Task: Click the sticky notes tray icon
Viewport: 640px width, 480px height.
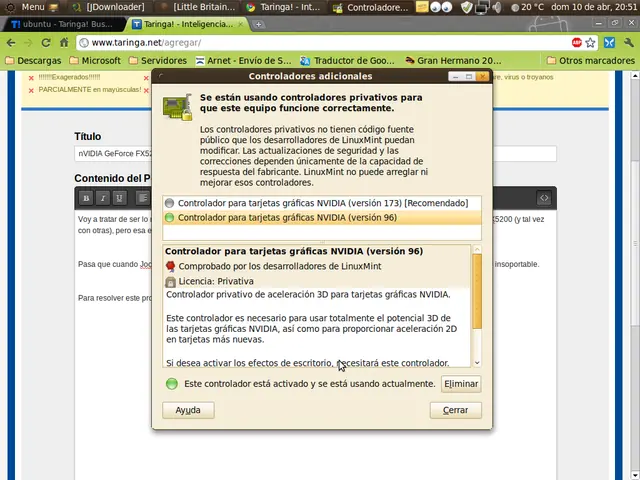Action: [422, 7]
